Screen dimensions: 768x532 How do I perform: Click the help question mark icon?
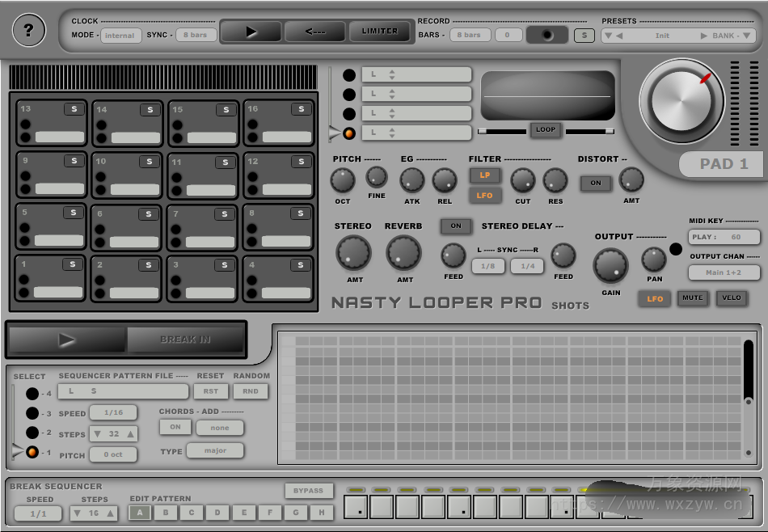(29, 31)
